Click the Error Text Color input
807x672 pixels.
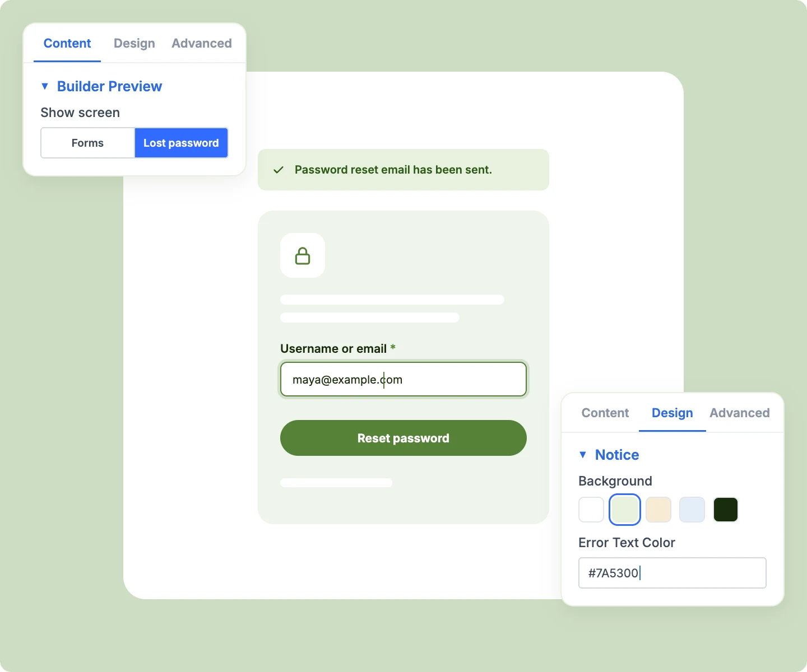pyautogui.click(x=672, y=573)
